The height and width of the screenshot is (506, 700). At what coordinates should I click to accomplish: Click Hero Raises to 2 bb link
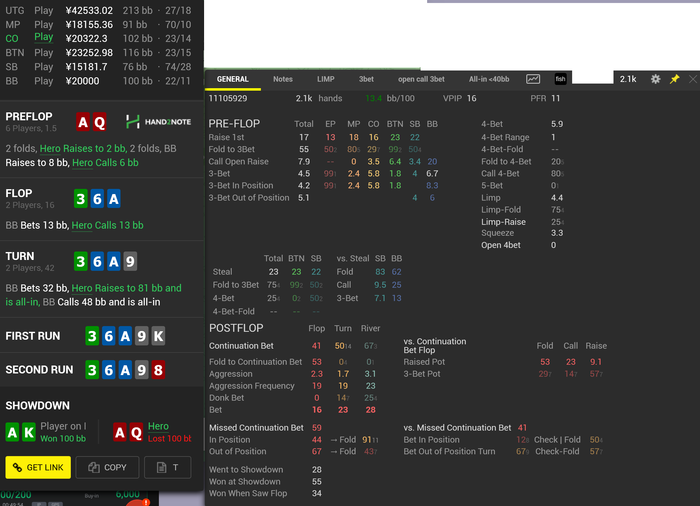click(83, 148)
